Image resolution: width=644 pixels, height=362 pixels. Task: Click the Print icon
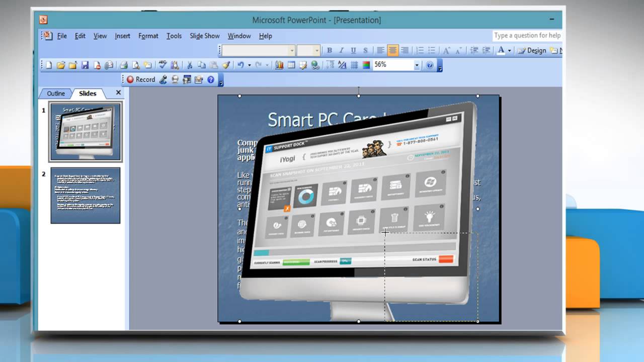coord(124,65)
